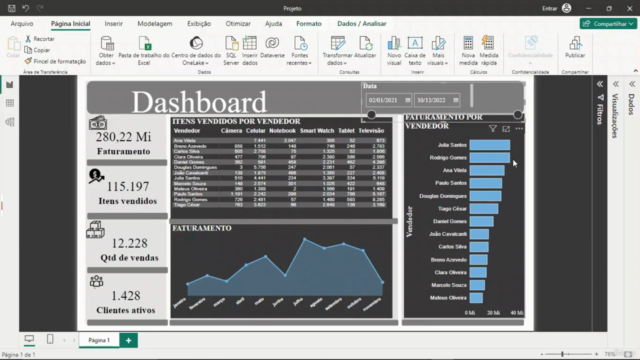The image size is (640, 360).
Task: Switch to Report view in sidebar
Action: [x=10, y=84]
